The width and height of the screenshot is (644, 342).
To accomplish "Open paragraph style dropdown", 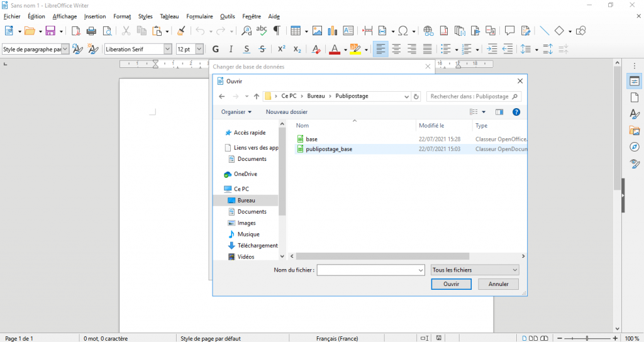I will (65, 49).
